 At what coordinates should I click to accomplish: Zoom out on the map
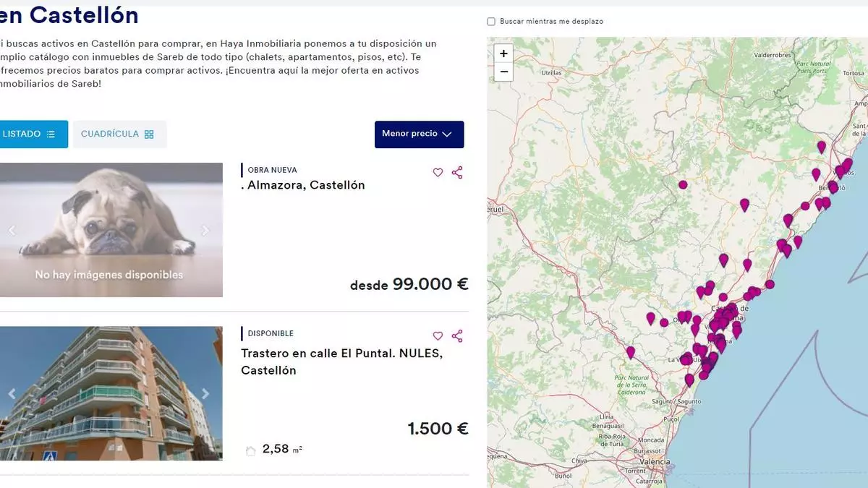503,72
